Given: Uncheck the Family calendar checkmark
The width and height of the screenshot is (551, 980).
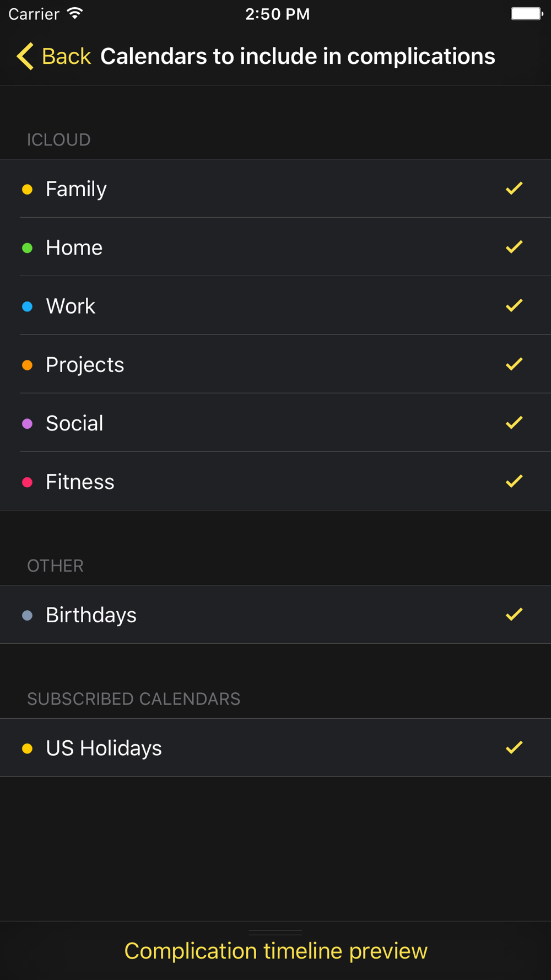Looking at the screenshot, I should click(x=514, y=189).
